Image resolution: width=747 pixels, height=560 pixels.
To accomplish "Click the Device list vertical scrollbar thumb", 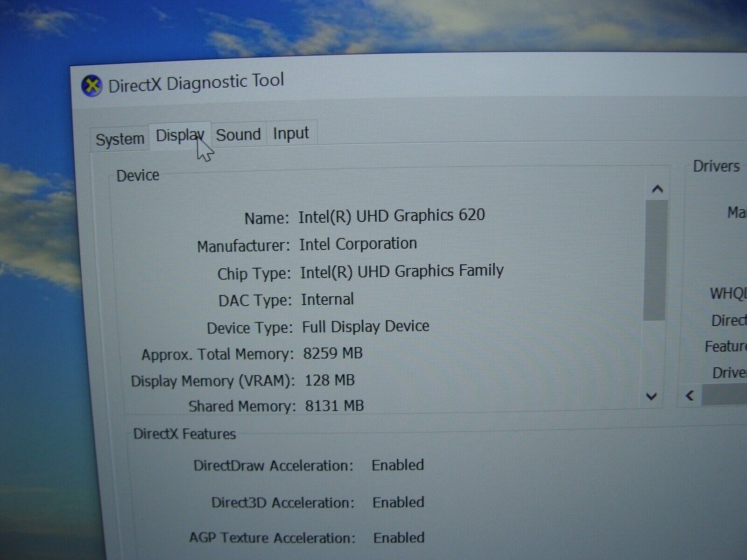I will coord(655,260).
